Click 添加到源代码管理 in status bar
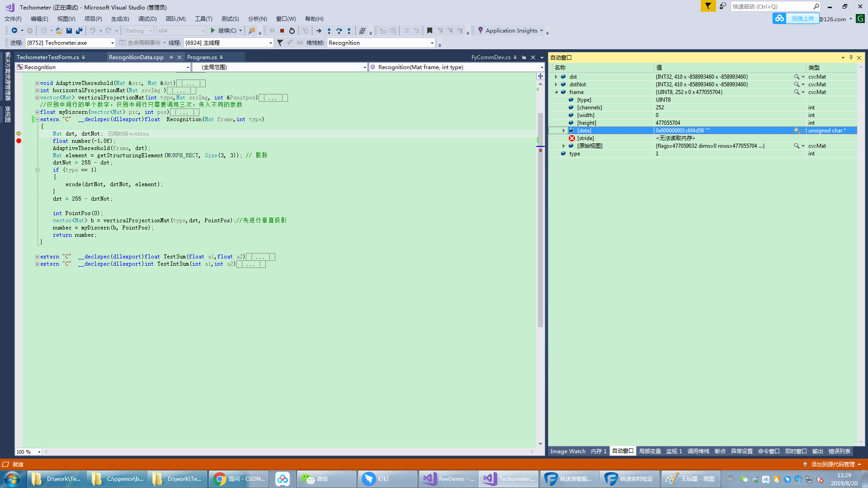The image size is (868, 488). pos(832,464)
